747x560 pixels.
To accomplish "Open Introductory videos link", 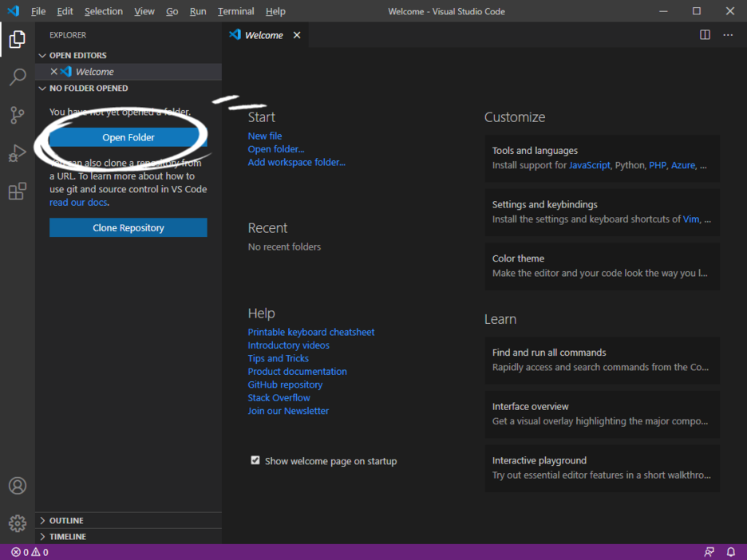I will point(288,345).
